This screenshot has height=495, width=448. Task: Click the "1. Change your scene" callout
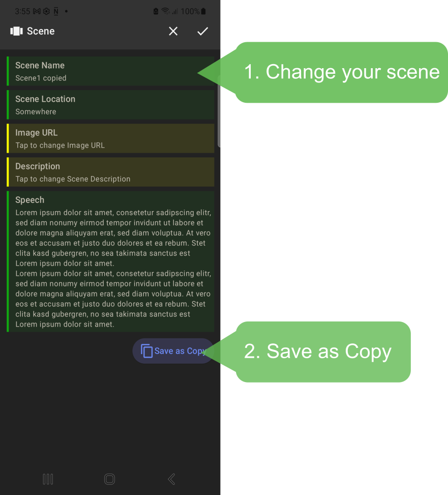pos(341,72)
